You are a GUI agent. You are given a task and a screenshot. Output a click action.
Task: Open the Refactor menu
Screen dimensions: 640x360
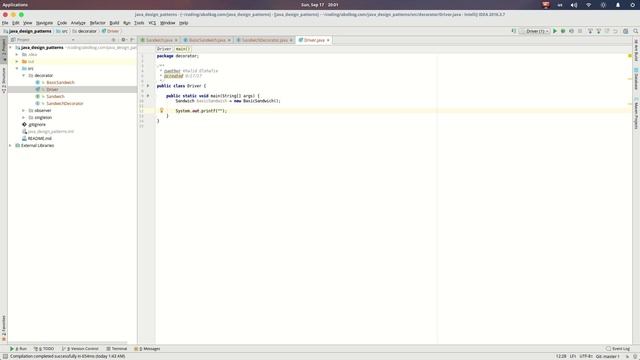point(98,23)
